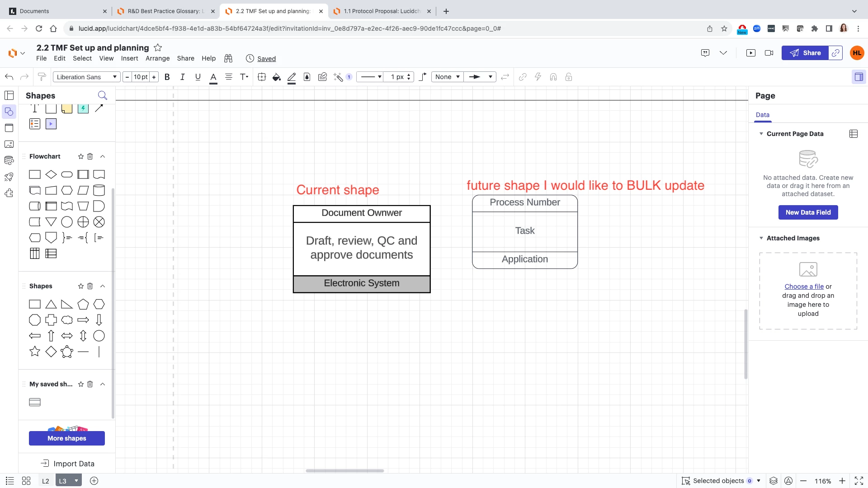
Task: Select the diamond decision shape in Flowchart
Action: click(51, 174)
